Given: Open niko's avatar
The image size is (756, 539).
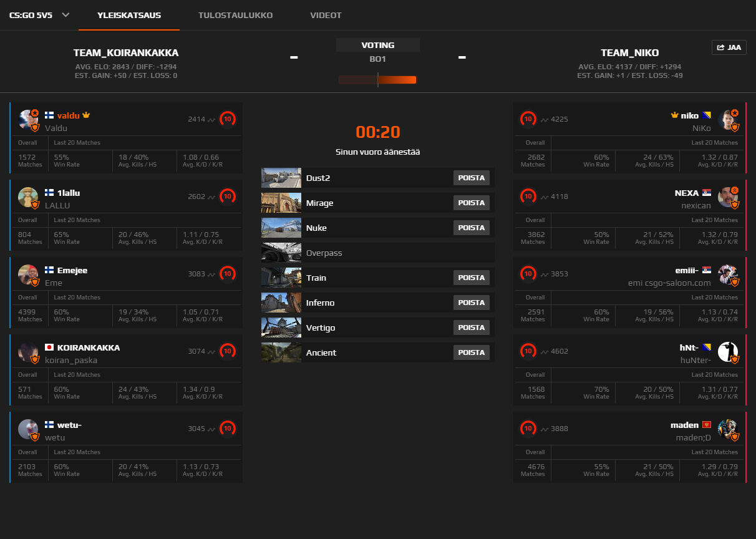Looking at the screenshot, I should pos(728,120).
